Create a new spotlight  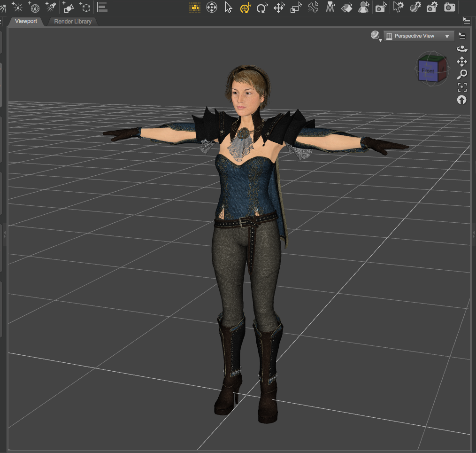51,8
